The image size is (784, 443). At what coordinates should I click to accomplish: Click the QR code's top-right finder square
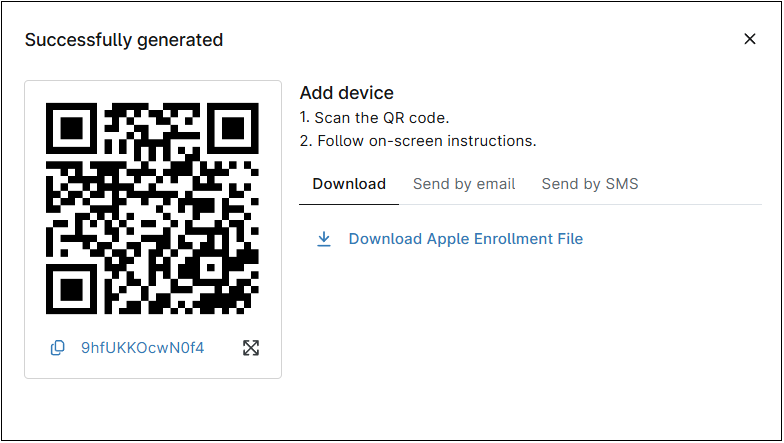click(234, 127)
